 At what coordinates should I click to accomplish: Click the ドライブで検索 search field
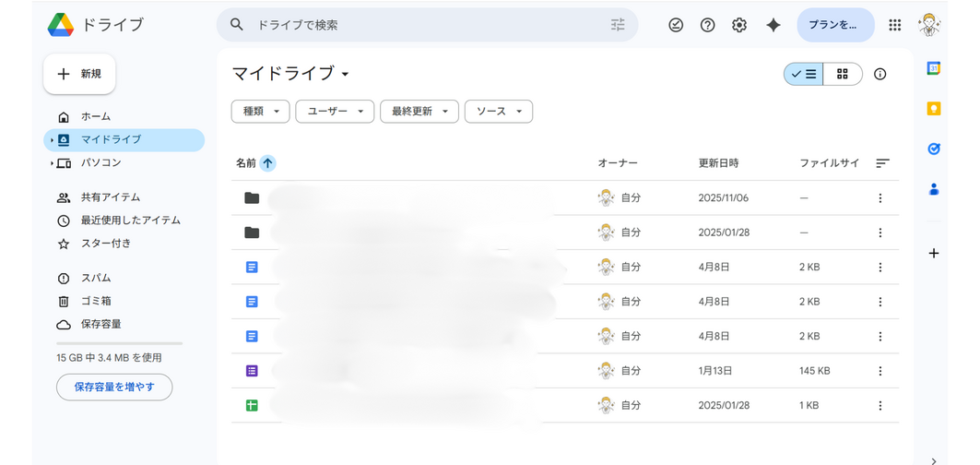click(x=424, y=25)
